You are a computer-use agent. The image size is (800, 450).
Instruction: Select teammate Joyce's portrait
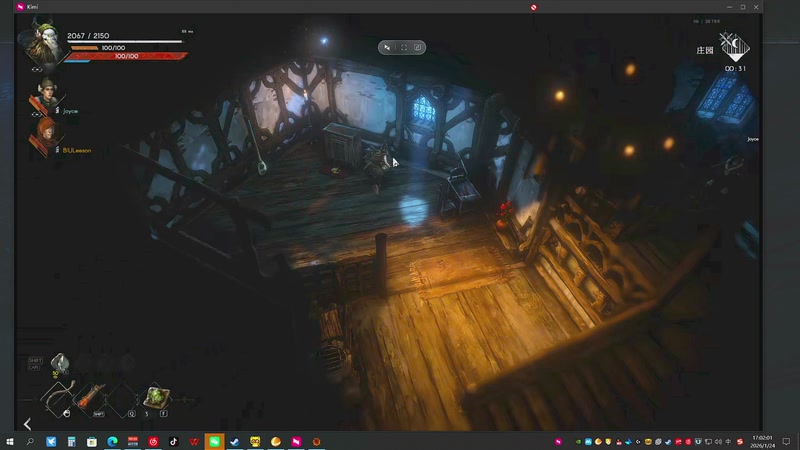click(x=47, y=94)
